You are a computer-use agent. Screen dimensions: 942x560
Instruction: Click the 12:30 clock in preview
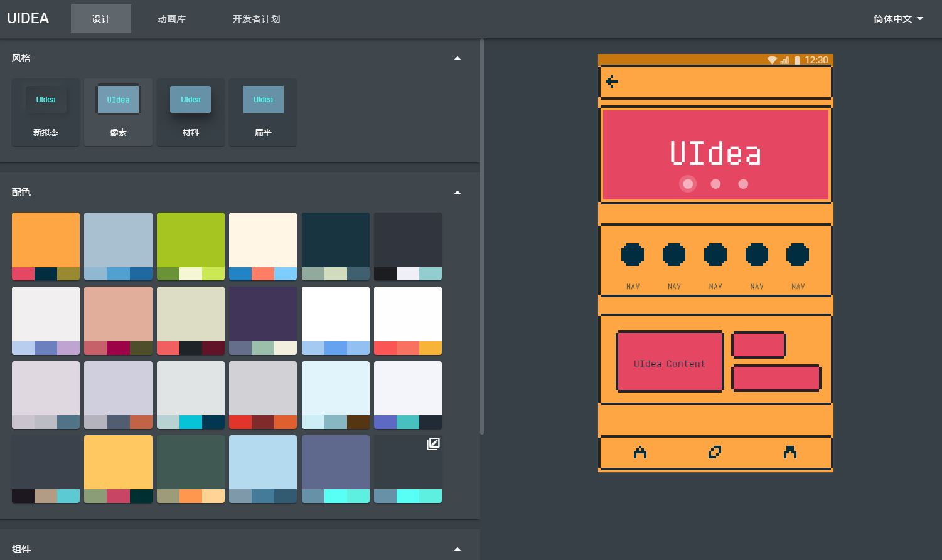[x=816, y=60]
